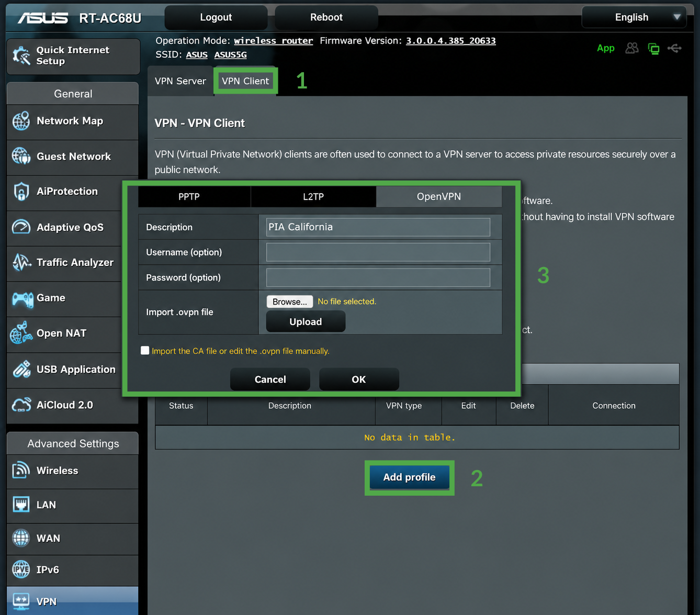Click Cancel in the profile dialog
Image resolution: width=700 pixels, height=615 pixels.
tap(270, 379)
